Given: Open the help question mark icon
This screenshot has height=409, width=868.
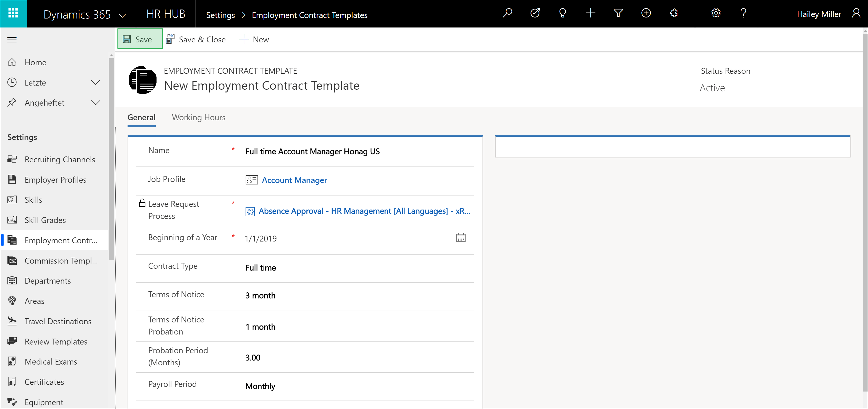Looking at the screenshot, I should [743, 13].
